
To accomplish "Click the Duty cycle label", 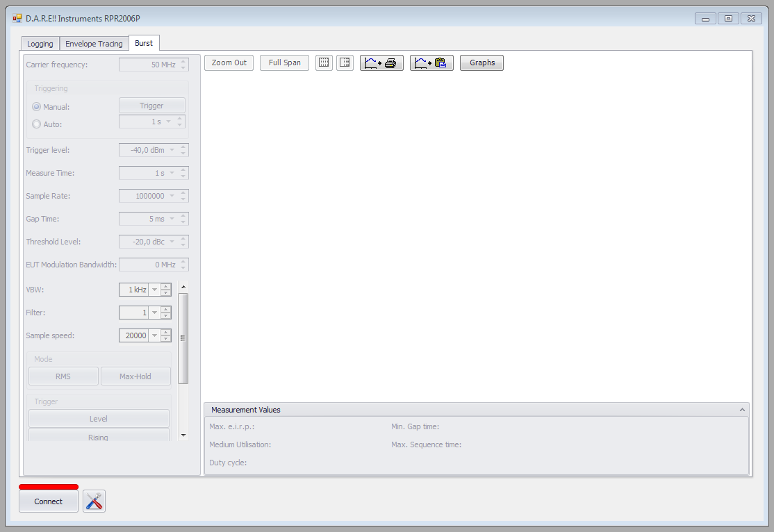I will click(x=228, y=463).
